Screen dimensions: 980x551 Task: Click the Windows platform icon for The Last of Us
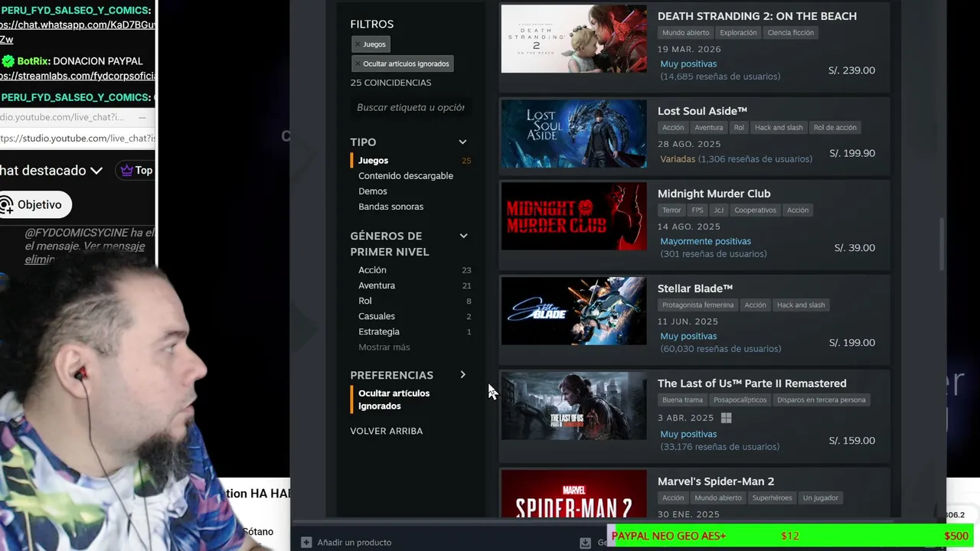click(x=726, y=418)
